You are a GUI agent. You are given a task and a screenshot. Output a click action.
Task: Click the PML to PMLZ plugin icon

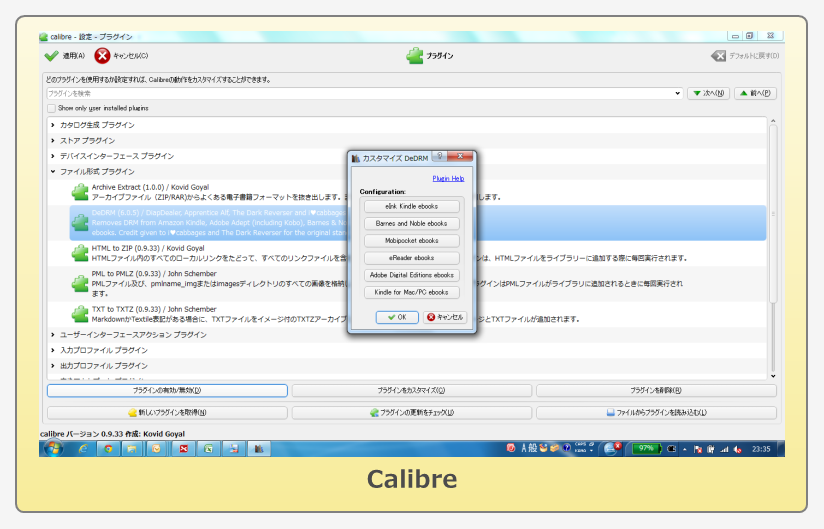click(79, 284)
